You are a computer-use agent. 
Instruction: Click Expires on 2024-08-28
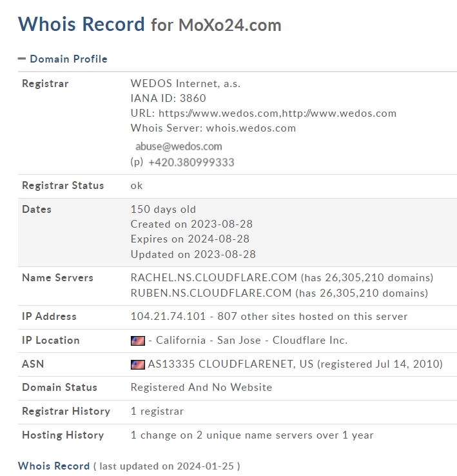pyautogui.click(x=190, y=239)
